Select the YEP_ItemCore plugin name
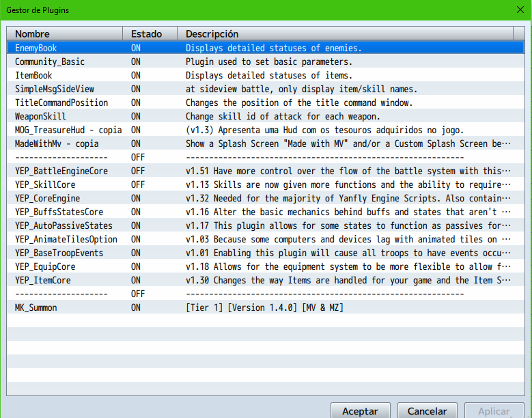The height and width of the screenshot is (418, 532). tap(43, 280)
